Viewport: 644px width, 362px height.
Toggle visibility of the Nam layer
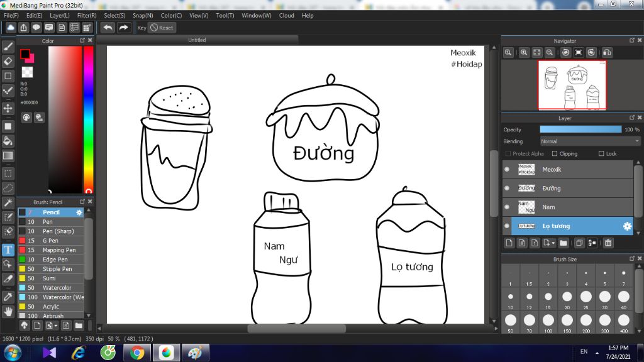tap(508, 207)
